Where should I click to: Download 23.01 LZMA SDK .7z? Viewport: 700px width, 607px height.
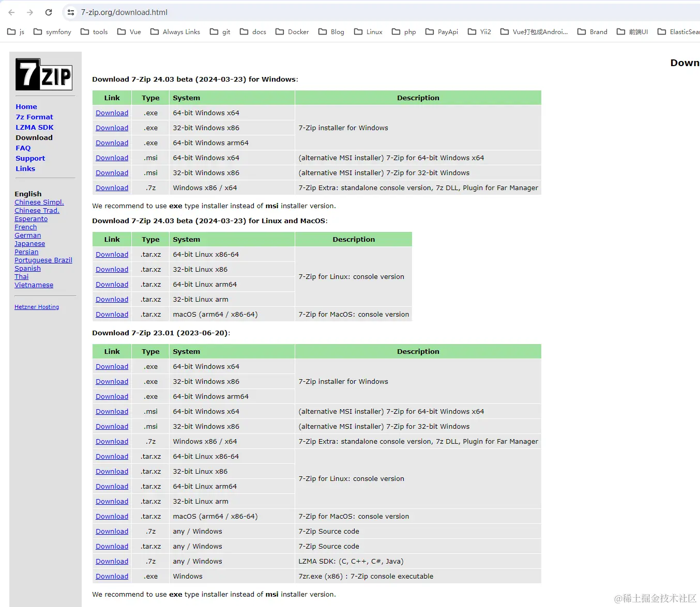[x=112, y=561]
